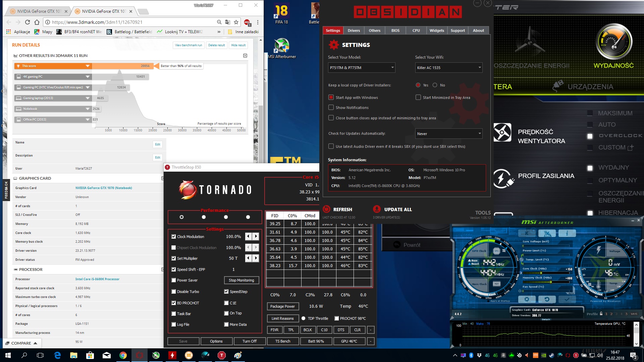Switch to the BIOS tab in Obsidian
The image size is (644, 362).
coord(395,31)
